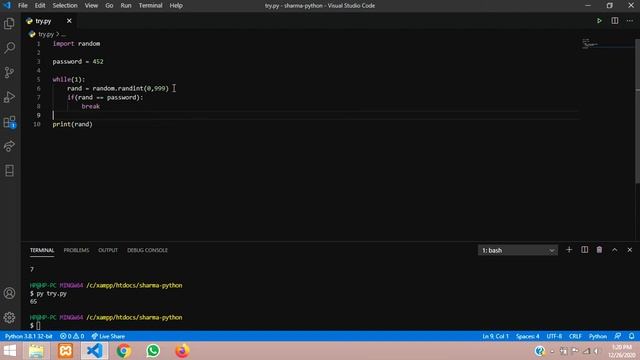Open Firefox from taskbar
Image resolution: width=640 pixels, height=360 pixels.
(x=182, y=351)
